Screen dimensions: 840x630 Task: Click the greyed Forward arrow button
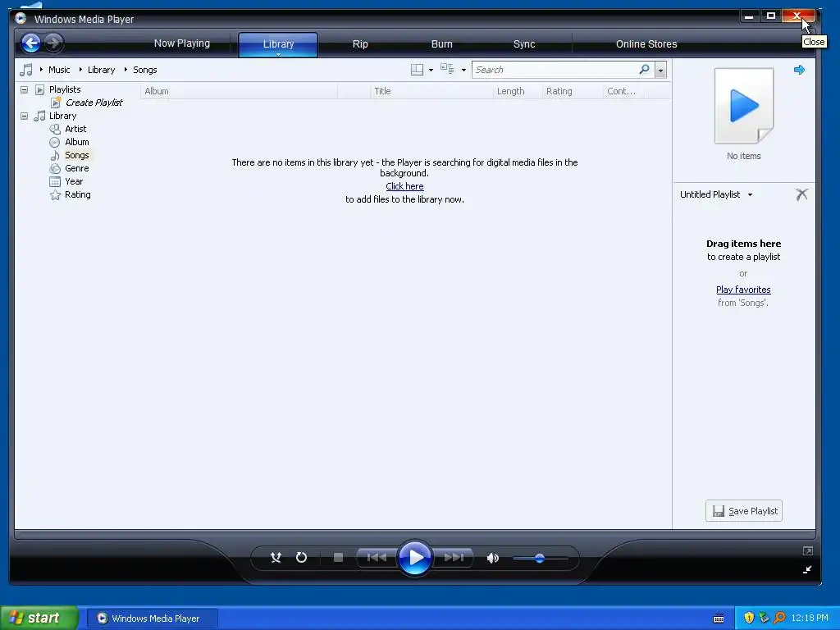coord(53,43)
